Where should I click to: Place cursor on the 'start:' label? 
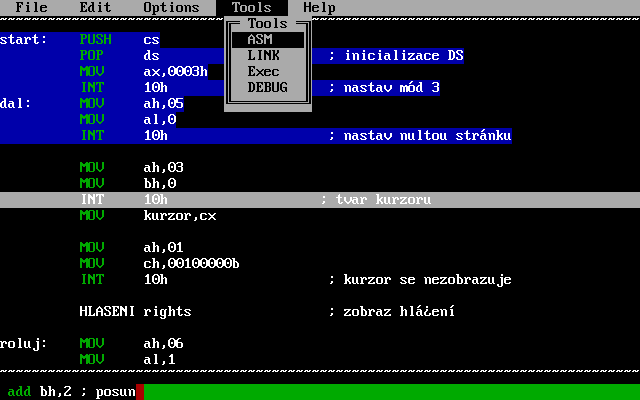click(x=23, y=39)
